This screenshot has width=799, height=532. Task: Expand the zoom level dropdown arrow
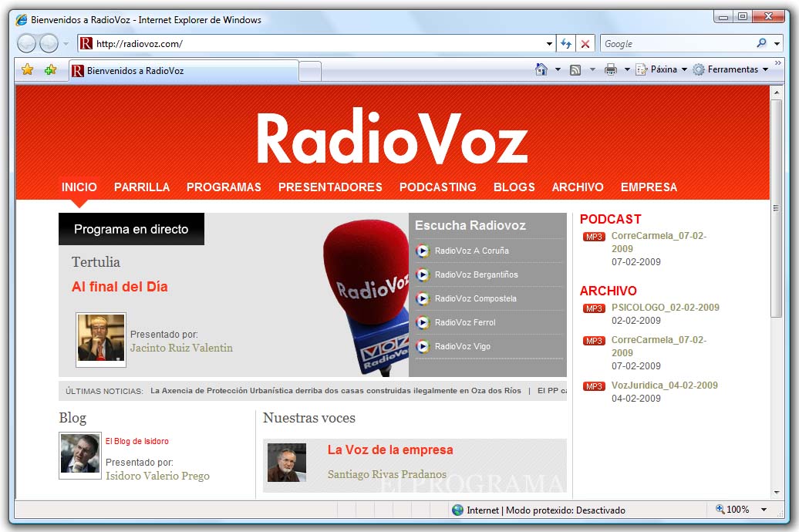pyautogui.click(x=764, y=510)
